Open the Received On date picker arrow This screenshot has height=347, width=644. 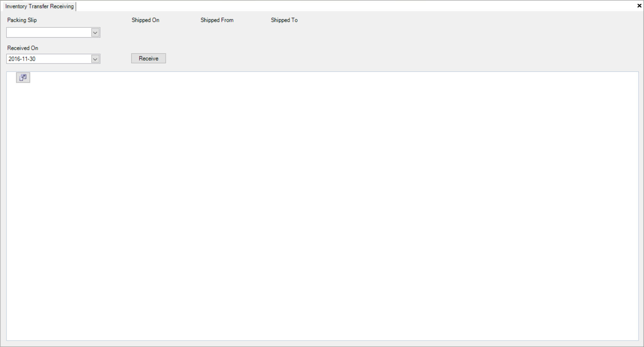click(95, 59)
